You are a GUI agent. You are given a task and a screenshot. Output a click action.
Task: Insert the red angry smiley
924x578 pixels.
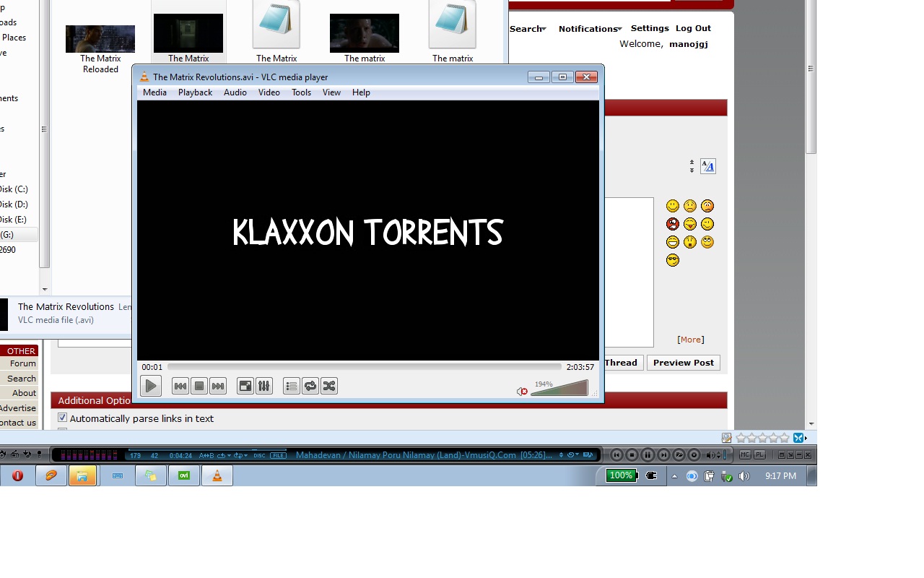pyautogui.click(x=673, y=224)
